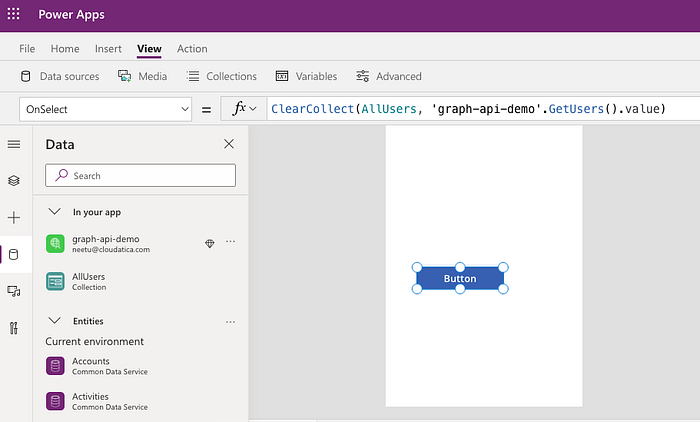Open more options for Entities
The height and width of the screenshot is (422, 700).
click(230, 322)
